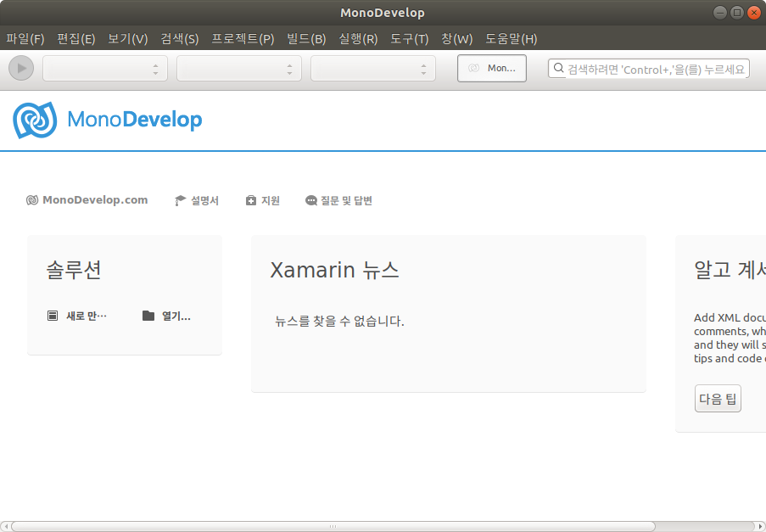Click the icon beside MonoDevelop.com link
Screen dimensions: 766x532
pos(32,200)
